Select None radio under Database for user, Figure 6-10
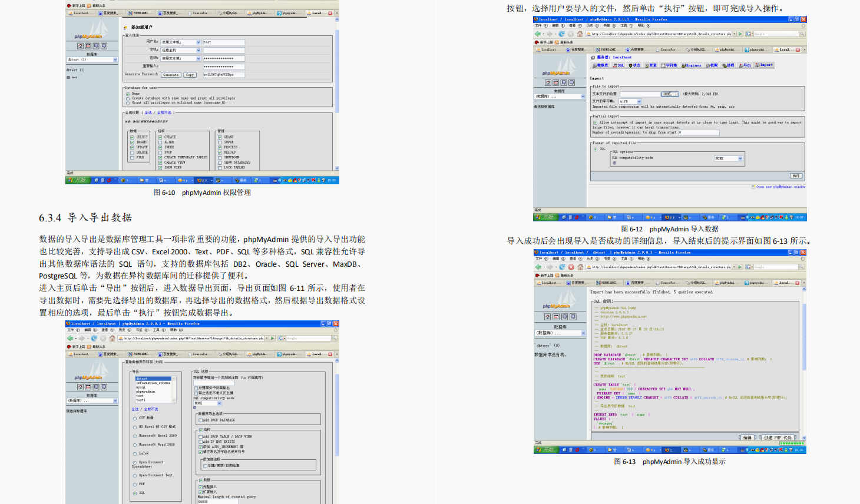 (x=128, y=94)
